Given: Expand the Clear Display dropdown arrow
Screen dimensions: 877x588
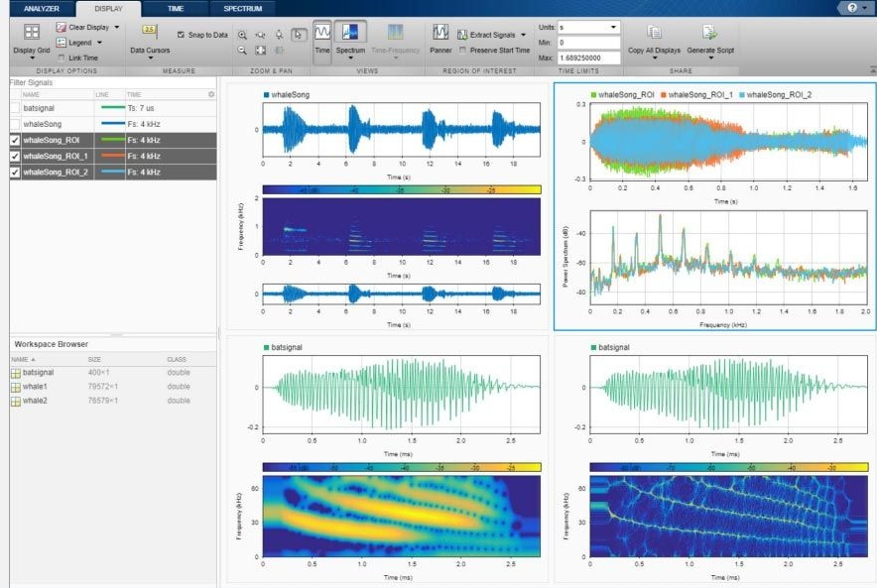Looking at the screenshot, I should coord(117,27).
